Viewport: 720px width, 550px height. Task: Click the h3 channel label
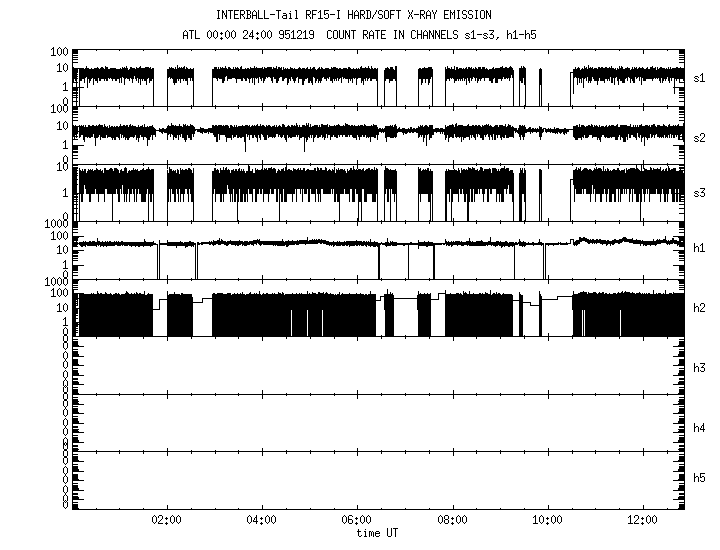(x=700, y=368)
